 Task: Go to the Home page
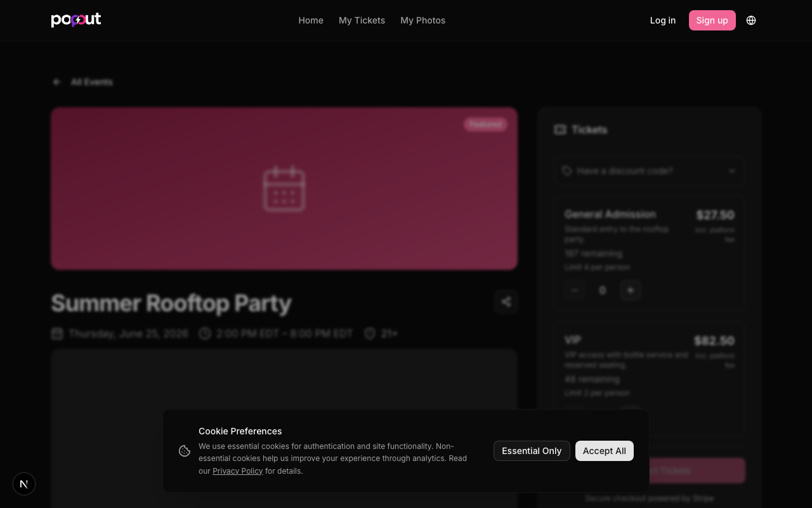pyautogui.click(x=311, y=20)
